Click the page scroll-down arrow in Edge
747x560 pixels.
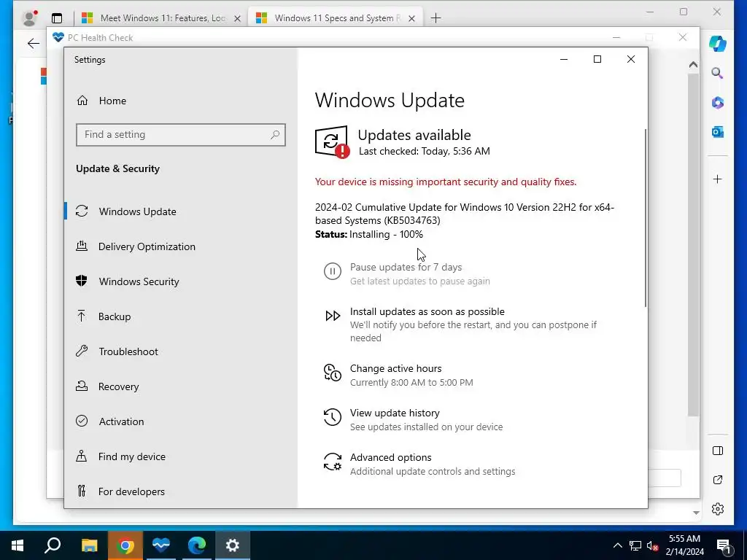696,513
